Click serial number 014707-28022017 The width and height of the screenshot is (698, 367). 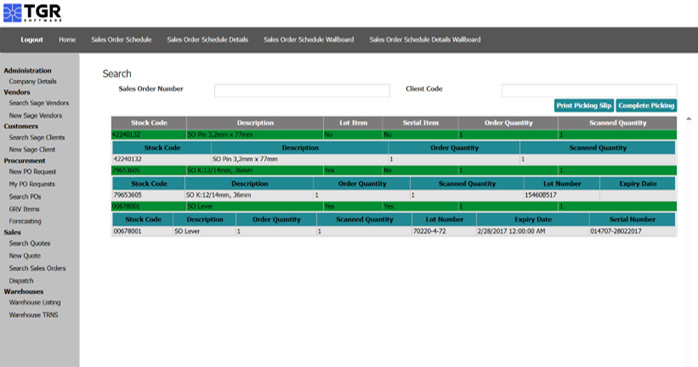pyautogui.click(x=616, y=231)
